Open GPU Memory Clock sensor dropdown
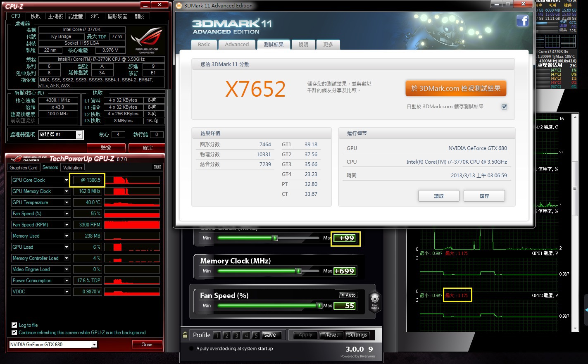 coord(67,191)
